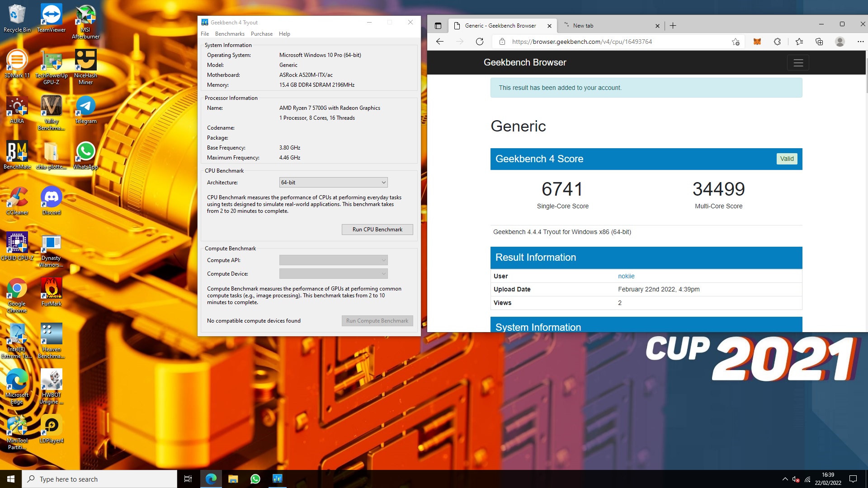Screen dimensions: 868x488
Task: Open MSI Afterburner desktop shortcut
Action: click(85, 21)
